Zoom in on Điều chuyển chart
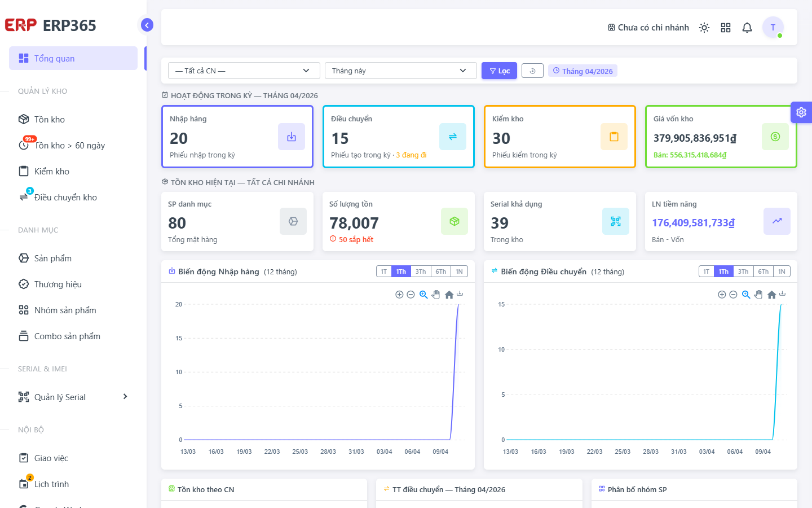Image resolution: width=812 pixels, height=508 pixels. pyautogui.click(x=722, y=295)
